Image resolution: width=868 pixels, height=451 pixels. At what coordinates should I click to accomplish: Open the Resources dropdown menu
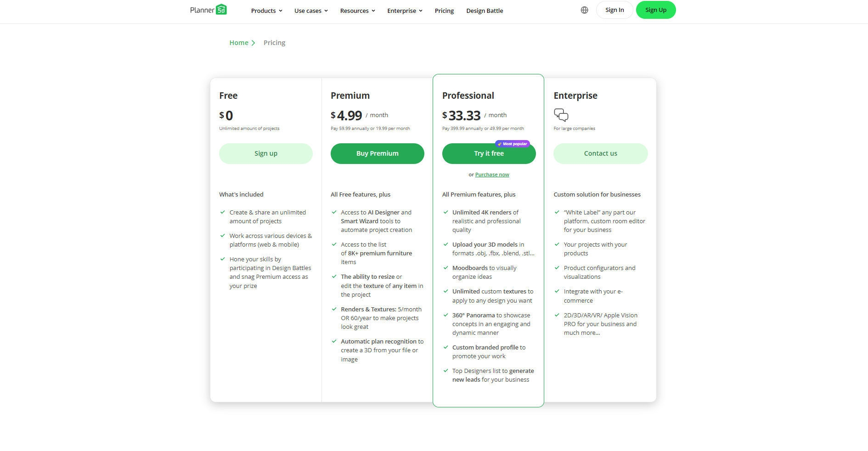[x=357, y=11]
